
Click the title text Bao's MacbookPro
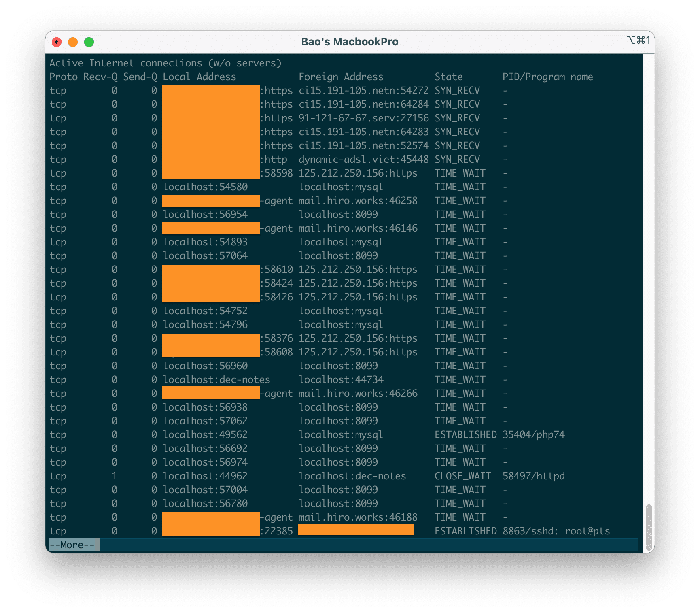350,41
